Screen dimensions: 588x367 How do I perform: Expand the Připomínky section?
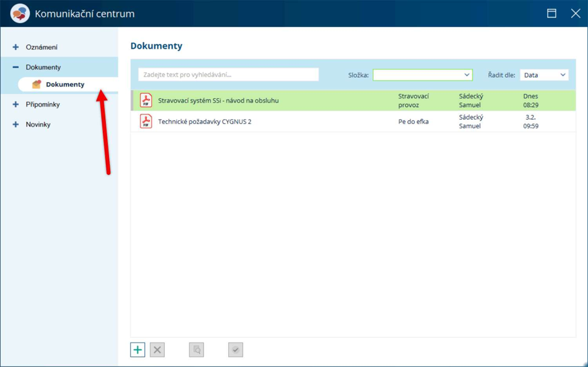(16, 105)
